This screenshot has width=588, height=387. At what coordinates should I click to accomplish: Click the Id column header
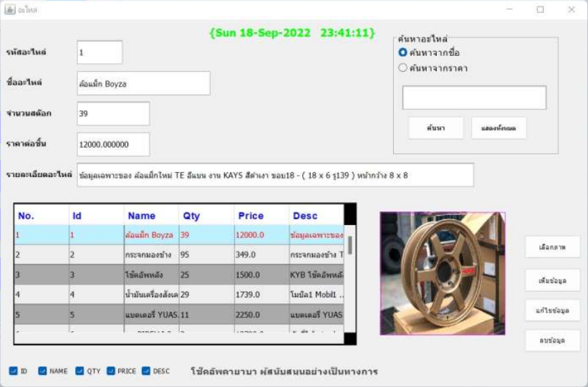[x=97, y=216]
